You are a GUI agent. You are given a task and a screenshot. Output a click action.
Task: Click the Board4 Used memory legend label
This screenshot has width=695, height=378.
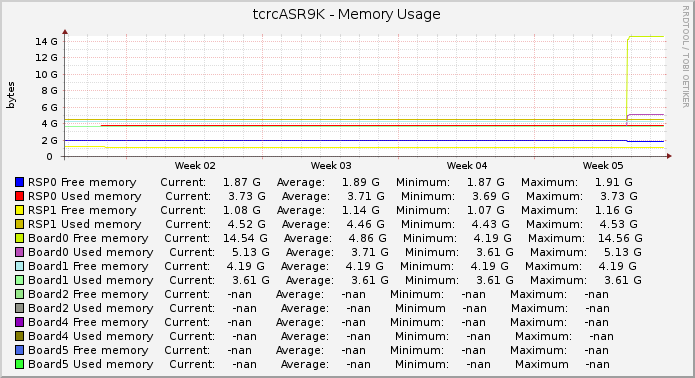(x=90, y=336)
